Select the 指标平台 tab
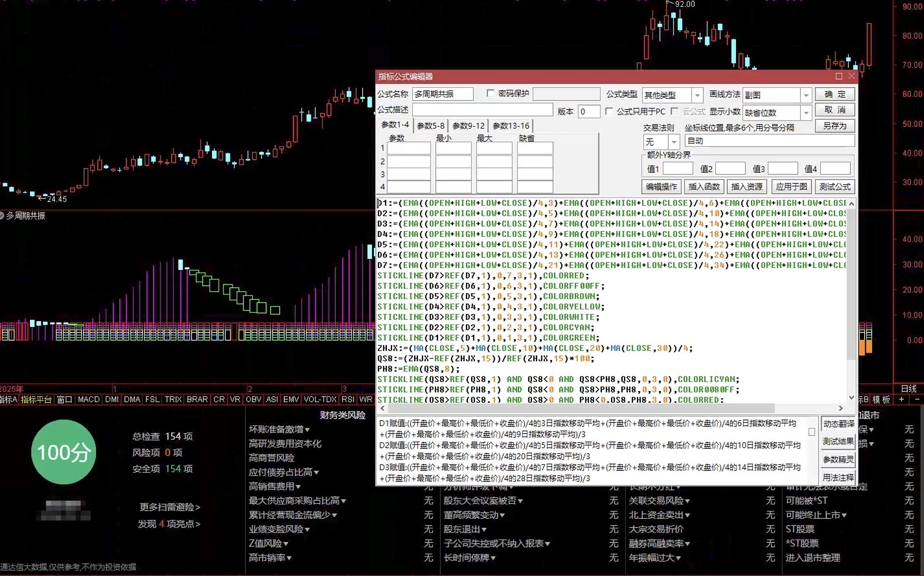Image resolution: width=924 pixels, height=576 pixels. click(x=36, y=399)
